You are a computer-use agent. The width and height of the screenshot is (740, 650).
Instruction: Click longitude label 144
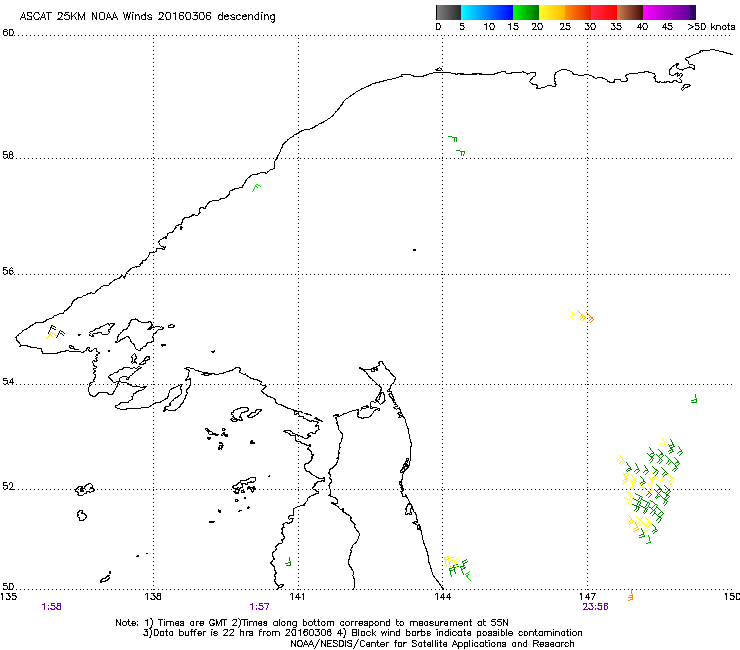443,596
